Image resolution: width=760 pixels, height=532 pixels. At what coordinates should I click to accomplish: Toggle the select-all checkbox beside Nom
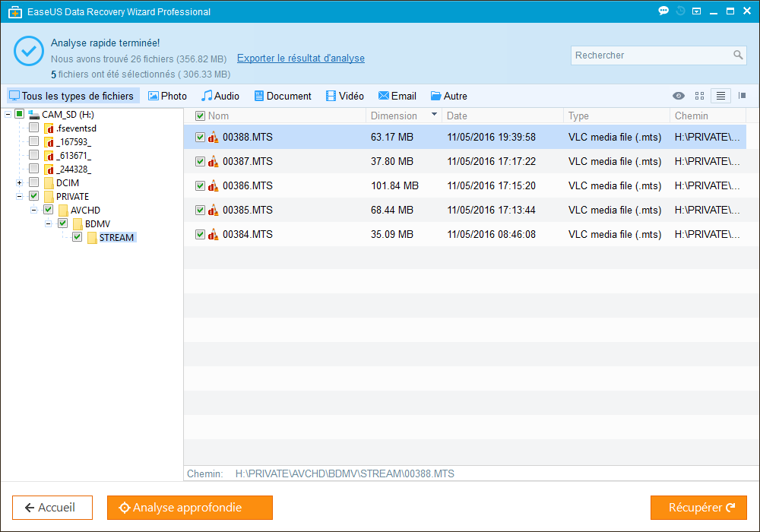tap(200, 116)
